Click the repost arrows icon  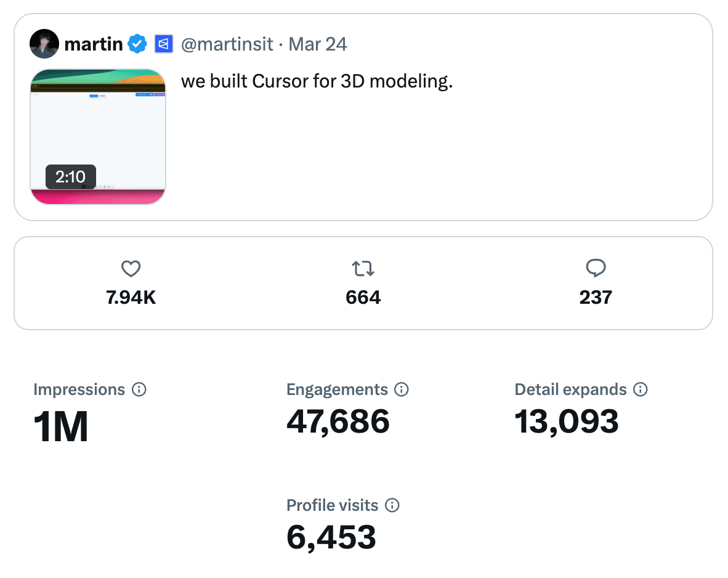click(363, 269)
